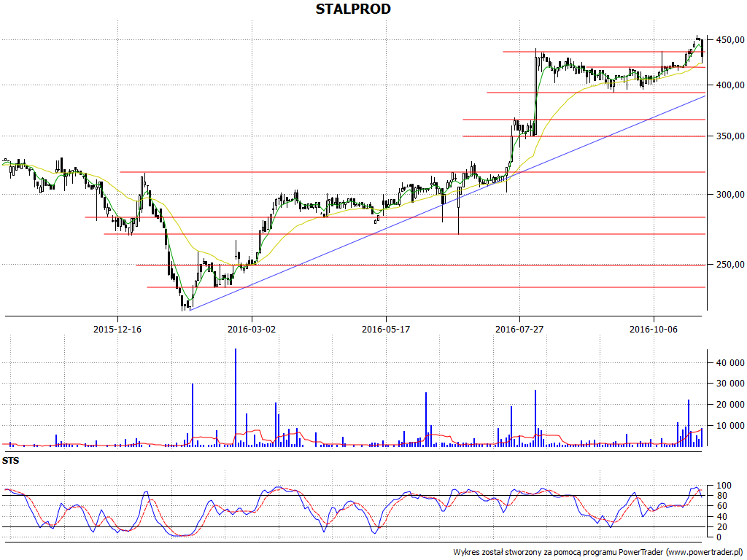Viewport: 747px width, 560px height.
Task: Click the PowerTrader credit text at bottom
Action: tap(599, 553)
